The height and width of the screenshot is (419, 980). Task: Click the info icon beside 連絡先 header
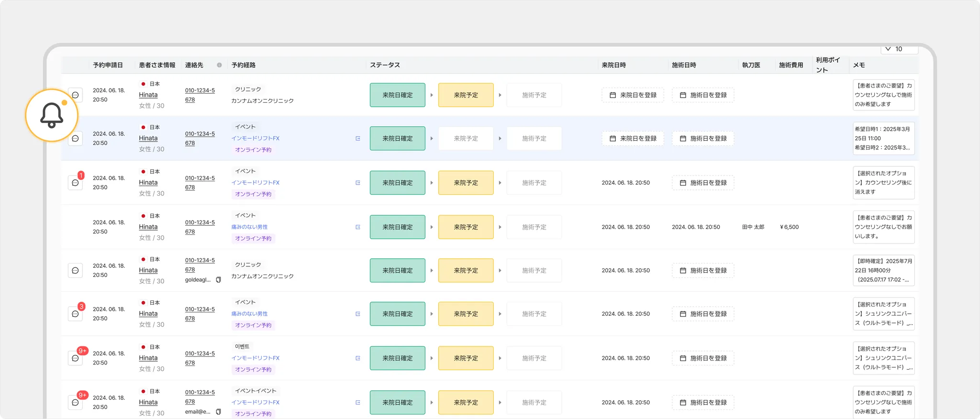point(219,65)
